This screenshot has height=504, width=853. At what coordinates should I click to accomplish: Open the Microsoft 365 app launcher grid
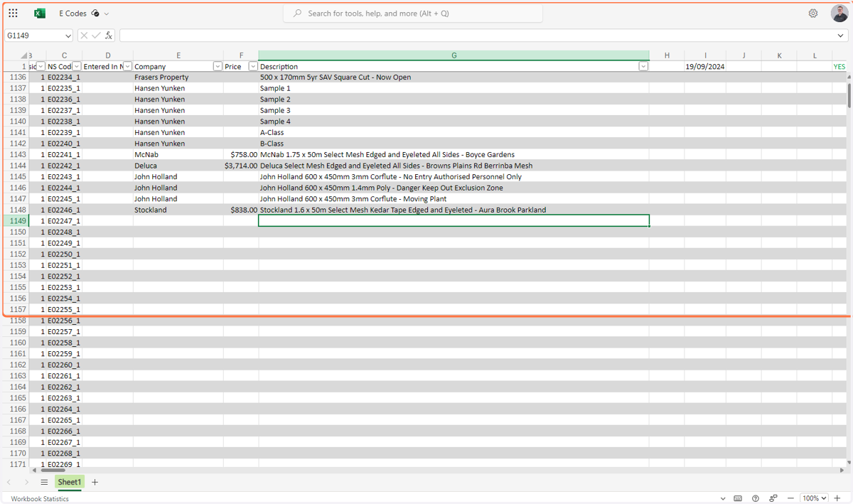click(14, 13)
